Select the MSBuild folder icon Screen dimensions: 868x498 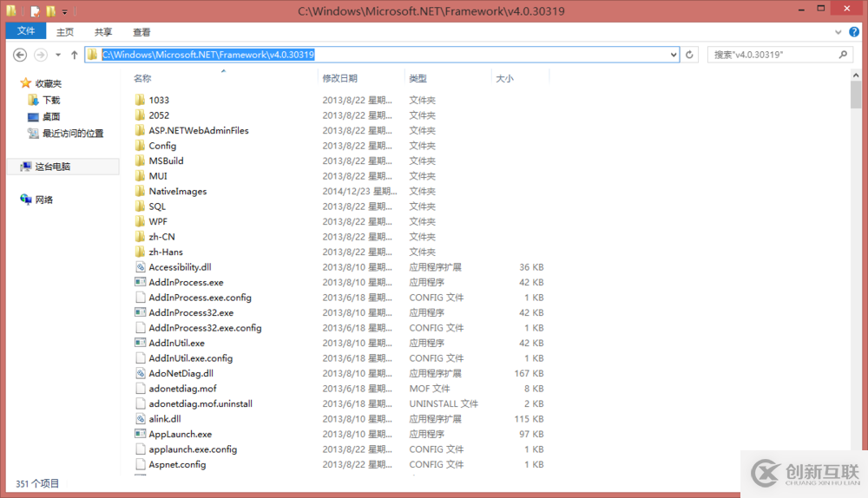[x=140, y=161]
